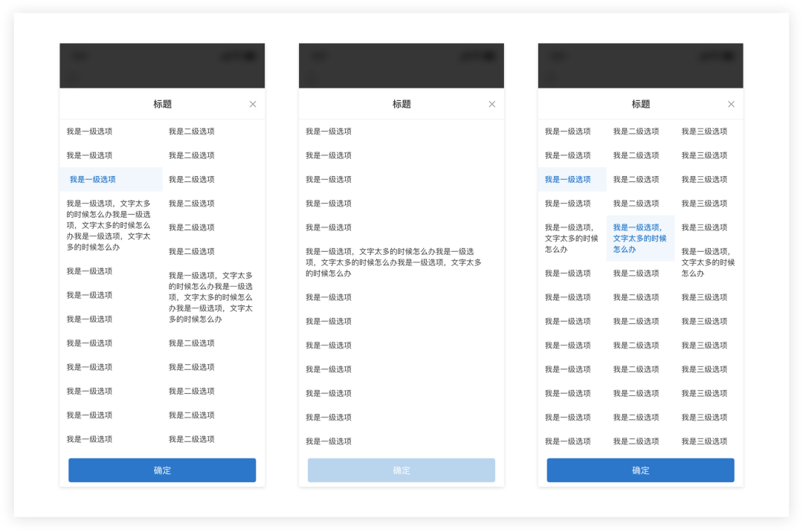Select the long wrapped third-column option in right panel
Viewport: 803px width, 532px height.
click(709, 262)
